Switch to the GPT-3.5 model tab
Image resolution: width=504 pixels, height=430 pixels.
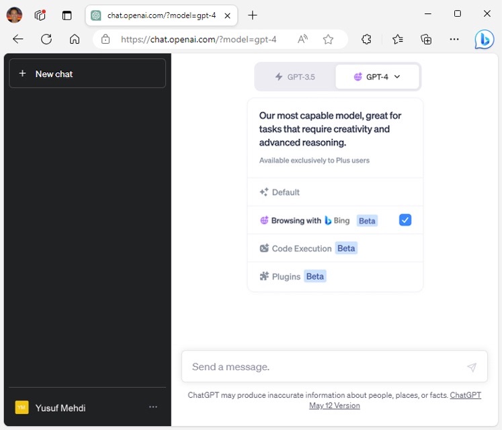click(295, 77)
